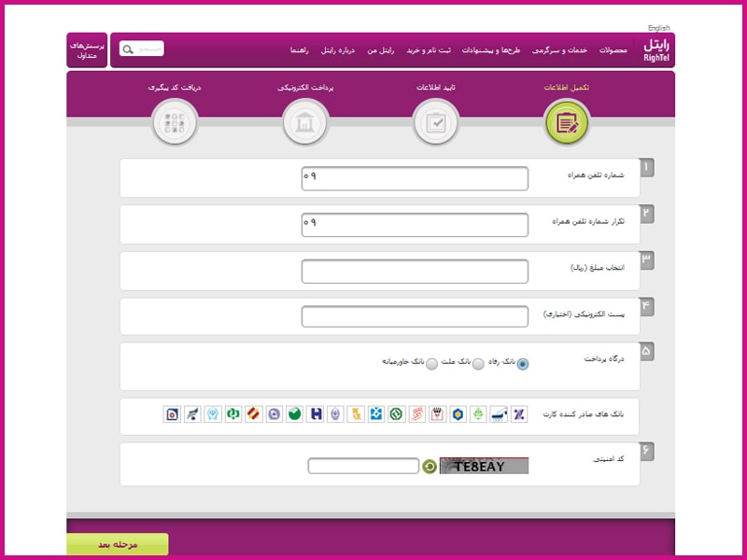Viewport: 747px width, 560px height.
Task: Click the captcha image 'TE8EAY'
Action: click(484, 466)
